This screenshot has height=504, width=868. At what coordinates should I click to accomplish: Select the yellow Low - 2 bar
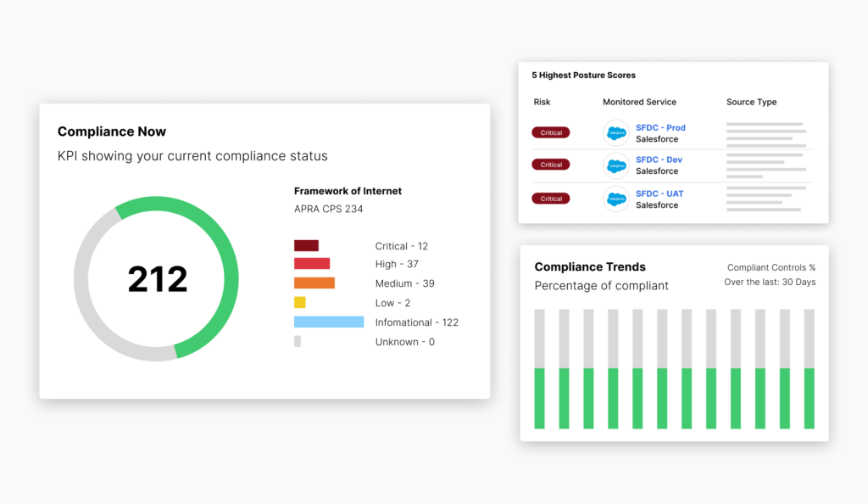pos(299,303)
